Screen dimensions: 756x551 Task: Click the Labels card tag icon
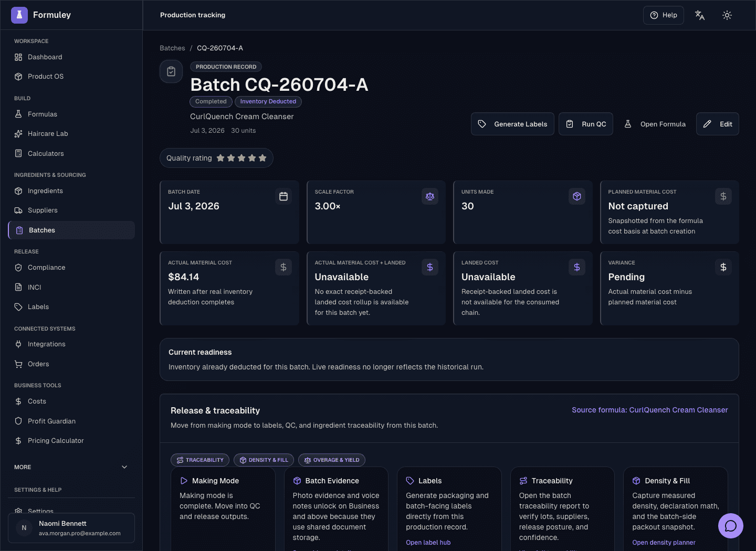pyautogui.click(x=410, y=481)
